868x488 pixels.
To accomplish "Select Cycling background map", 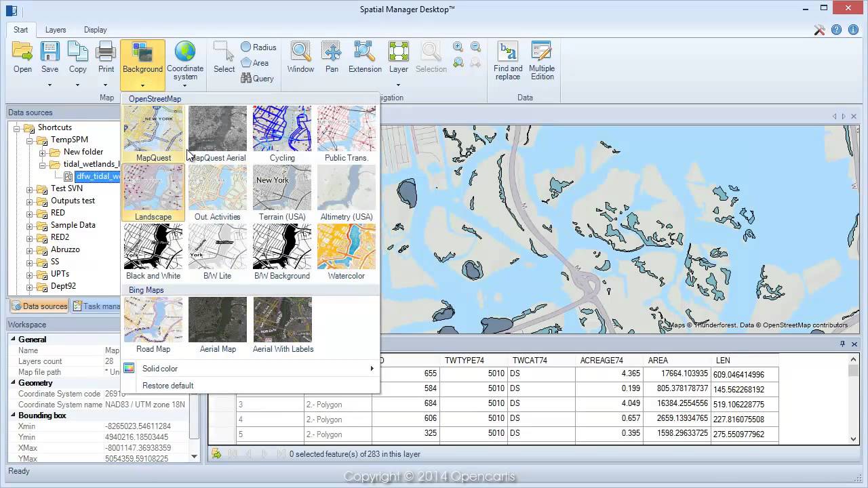I will (282, 134).
